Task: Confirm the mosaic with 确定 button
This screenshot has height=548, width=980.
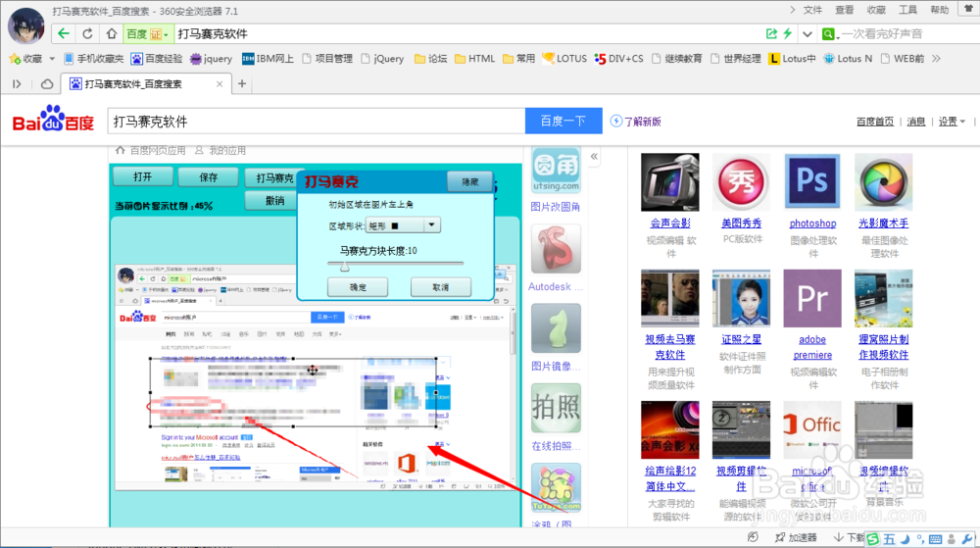Action: tap(358, 287)
